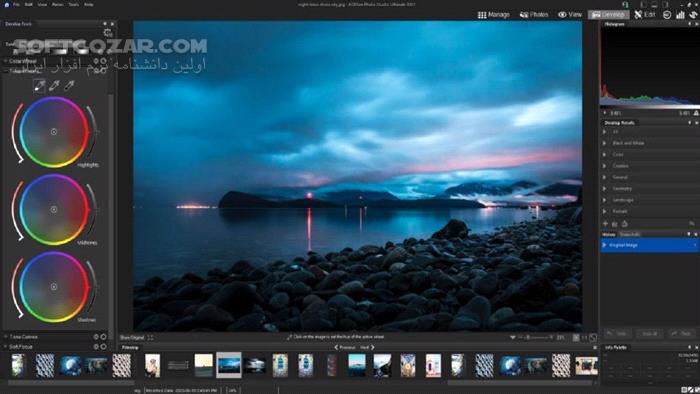
Task: Click the Undo All button
Action: coord(650,333)
